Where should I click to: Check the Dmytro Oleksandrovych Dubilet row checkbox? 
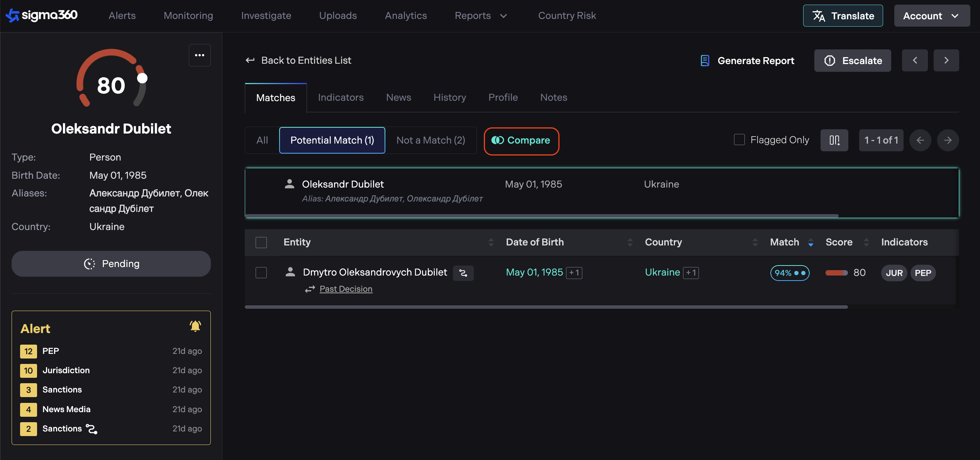coord(261,272)
